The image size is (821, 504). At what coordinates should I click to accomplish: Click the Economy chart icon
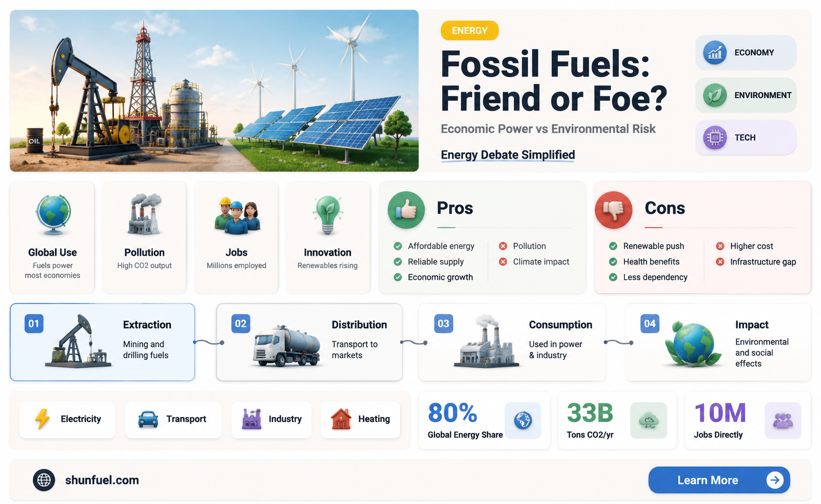click(715, 52)
